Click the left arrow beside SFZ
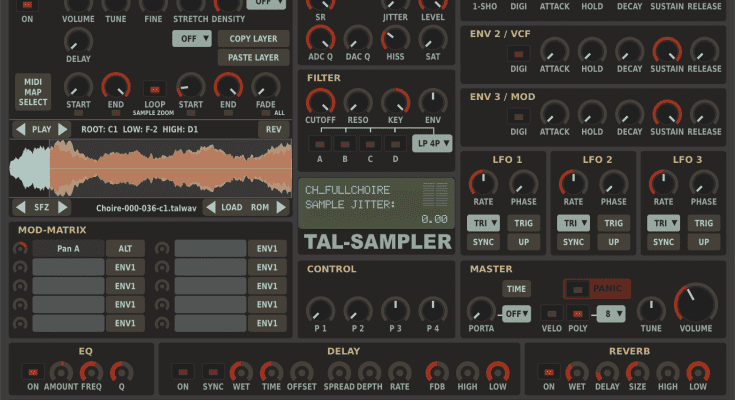 [20, 208]
